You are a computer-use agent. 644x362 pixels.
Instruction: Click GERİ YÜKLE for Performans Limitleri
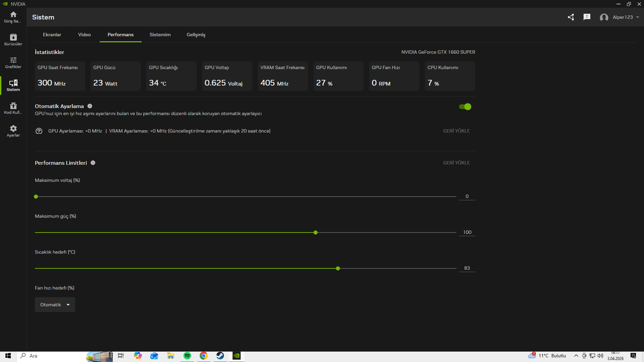456,163
